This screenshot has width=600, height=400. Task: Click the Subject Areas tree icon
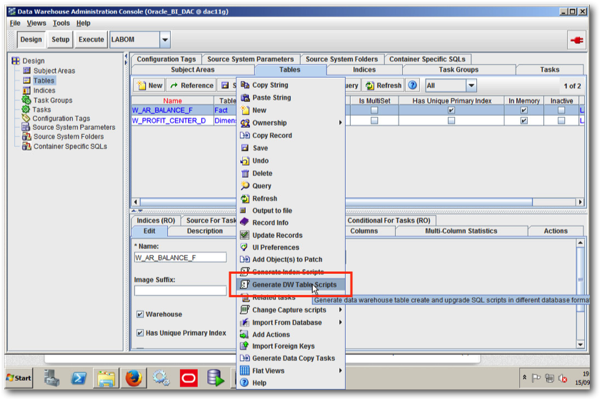pos(27,70)
